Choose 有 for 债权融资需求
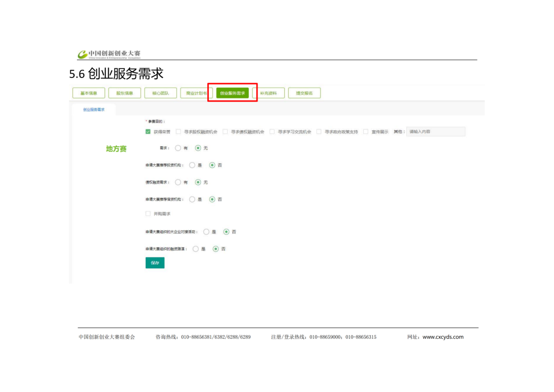 (x=178, y=182)
